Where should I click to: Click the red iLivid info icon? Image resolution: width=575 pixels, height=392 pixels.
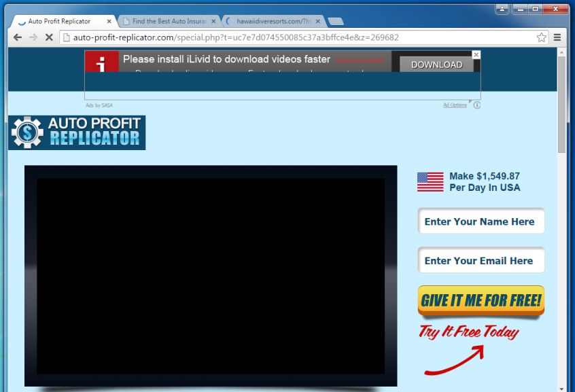(101, 62)
